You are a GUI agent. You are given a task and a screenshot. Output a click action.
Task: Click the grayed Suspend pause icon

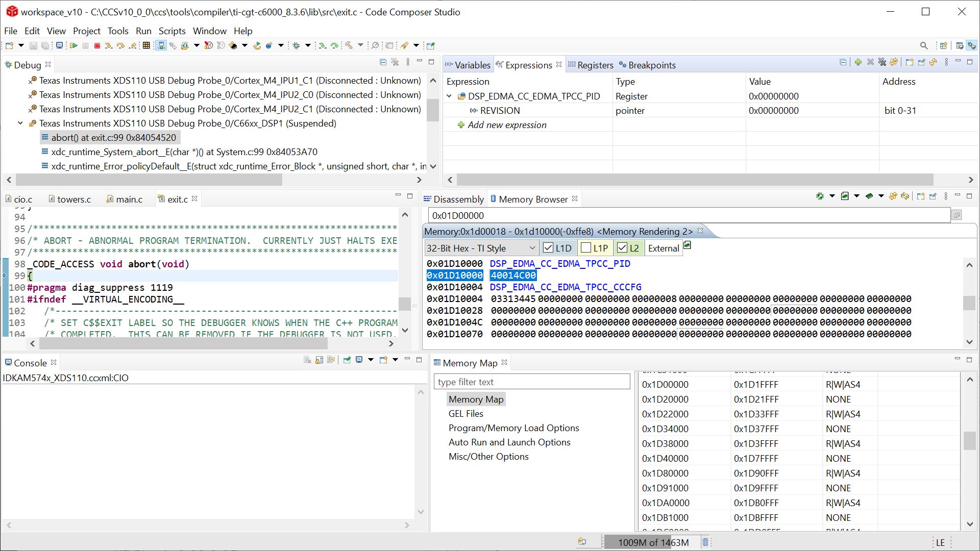85,46
